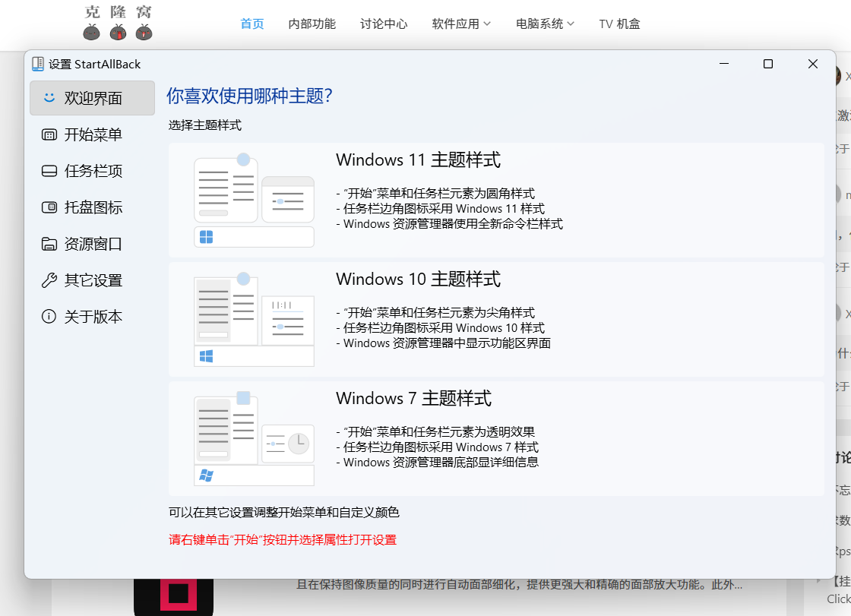Screen dimensions: 851x616
Task: Click text "开始"菜单和任务栏元素为圆角样式
Action: (x=439, y=193)
